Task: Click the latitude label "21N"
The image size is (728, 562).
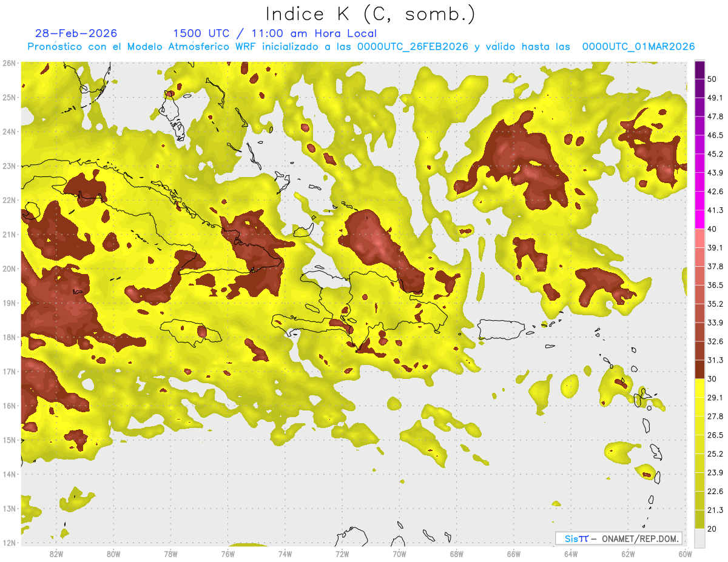Action: coord(8,235)
